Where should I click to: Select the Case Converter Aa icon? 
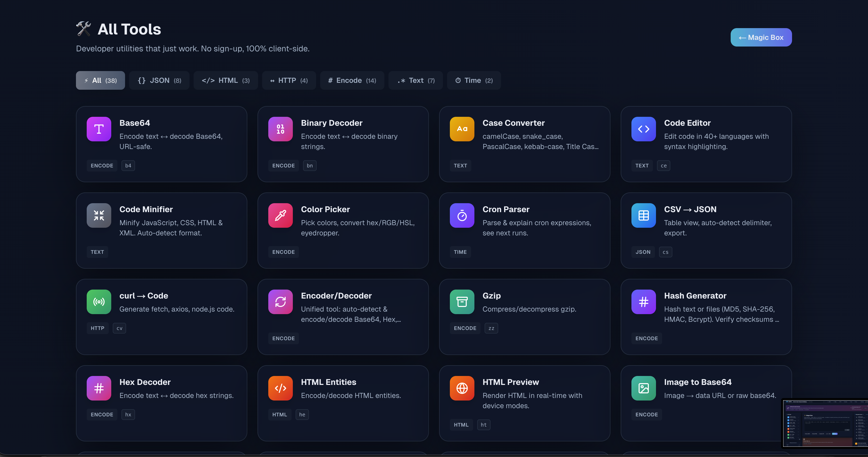point(462,129)
